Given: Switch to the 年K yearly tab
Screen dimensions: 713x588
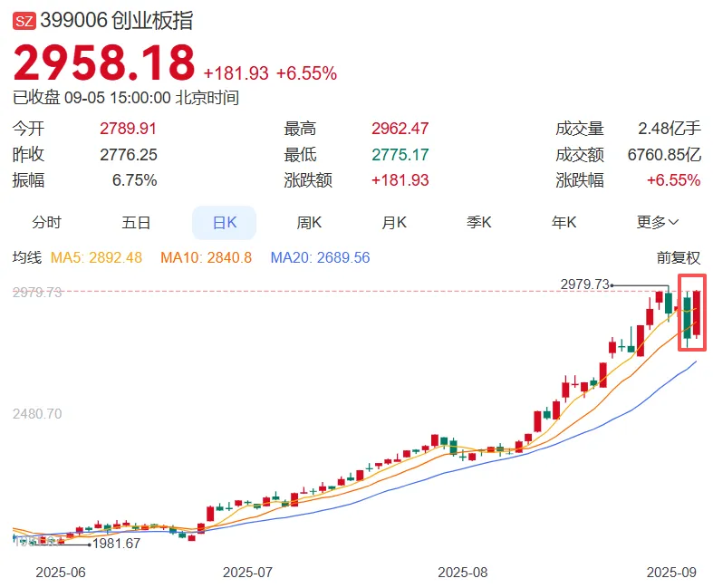Looking at the screenshot, I should coord(564,222).
